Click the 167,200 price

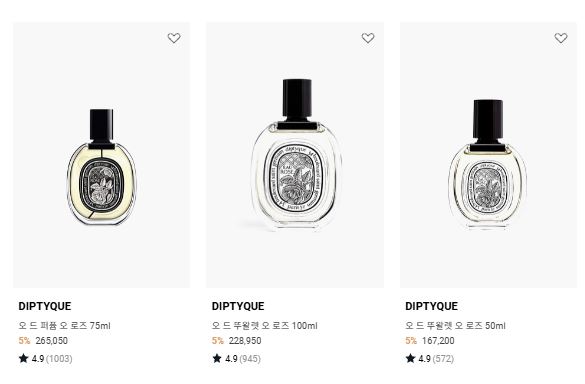438,341
